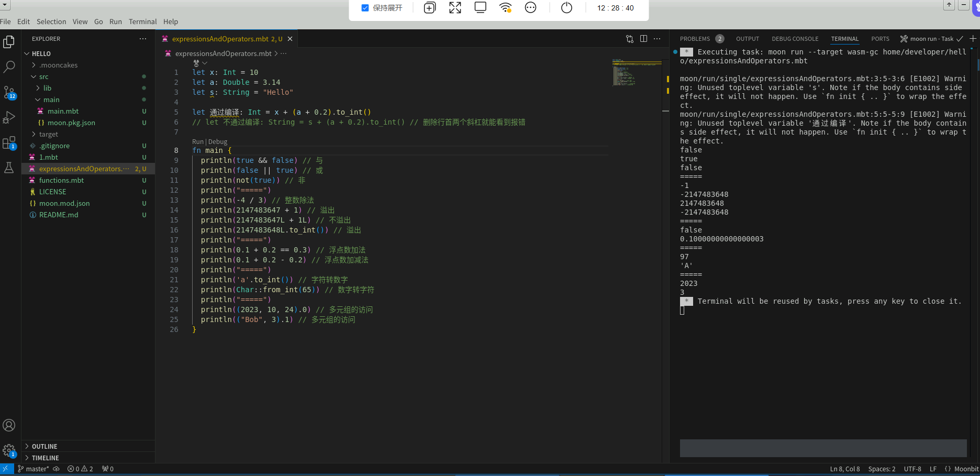
Task: Expand the .mooncakes folder
Action: (58, 65)
